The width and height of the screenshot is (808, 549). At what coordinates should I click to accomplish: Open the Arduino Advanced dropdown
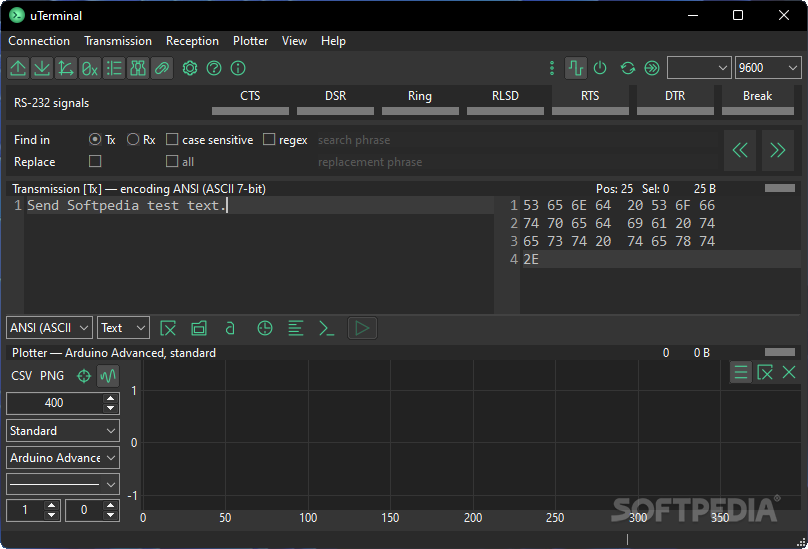click(x=63, y=458)
